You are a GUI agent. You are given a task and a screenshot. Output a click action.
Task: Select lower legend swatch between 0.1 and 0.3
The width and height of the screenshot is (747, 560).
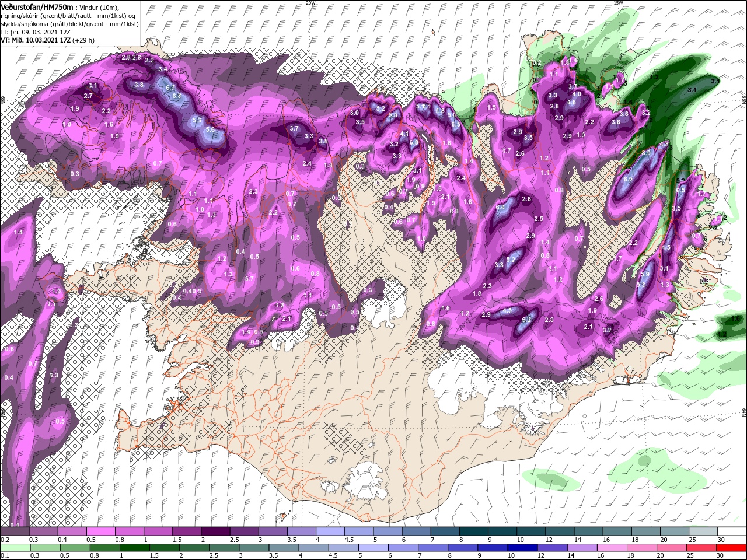pyautogui.click(x=15, y=548)
